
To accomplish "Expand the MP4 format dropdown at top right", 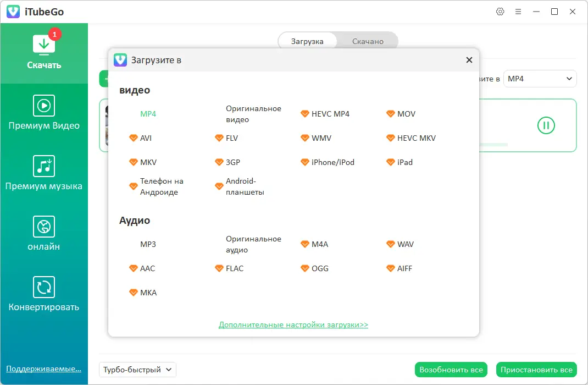I will [540, 79].
